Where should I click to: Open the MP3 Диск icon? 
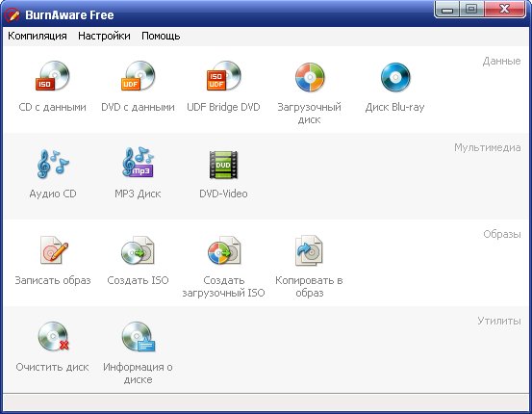139,163
